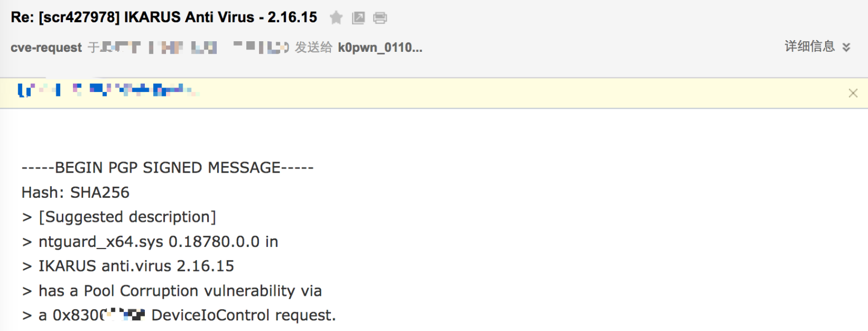Screen dimensions: 868x331
Task: Click the BEGIN PGP SIGNED MESSAGE line
Action: (x=168, y=168)
